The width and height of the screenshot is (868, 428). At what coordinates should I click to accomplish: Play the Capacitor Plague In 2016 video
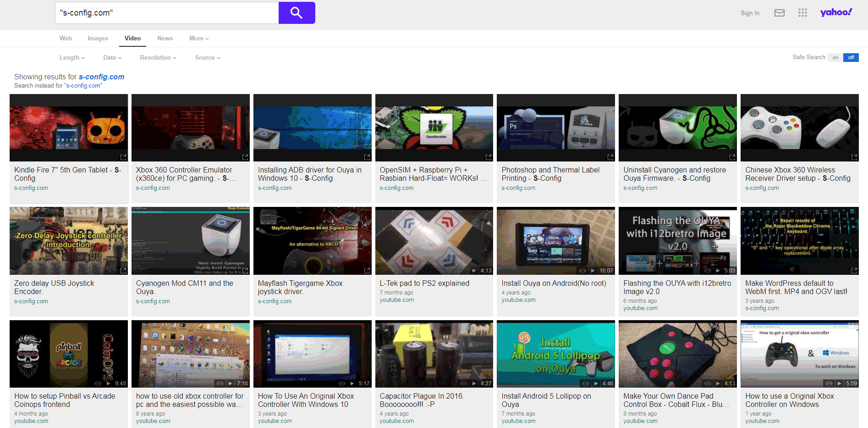(474, 384)
